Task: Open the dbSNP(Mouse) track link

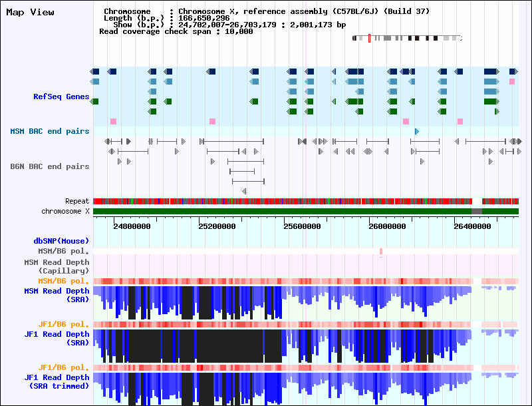Action: [61, 241]
